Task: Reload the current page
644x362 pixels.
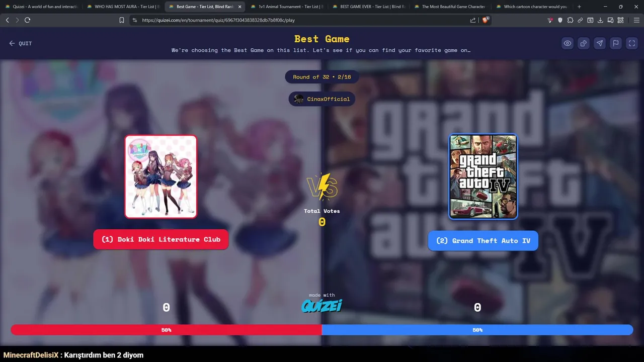Action: pos(27,20)
